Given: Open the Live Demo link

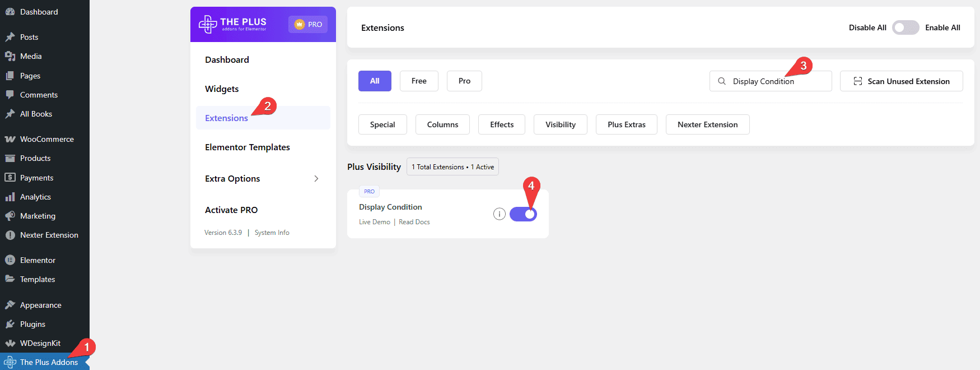Looking at the screenshot, I should pos(375,222).
